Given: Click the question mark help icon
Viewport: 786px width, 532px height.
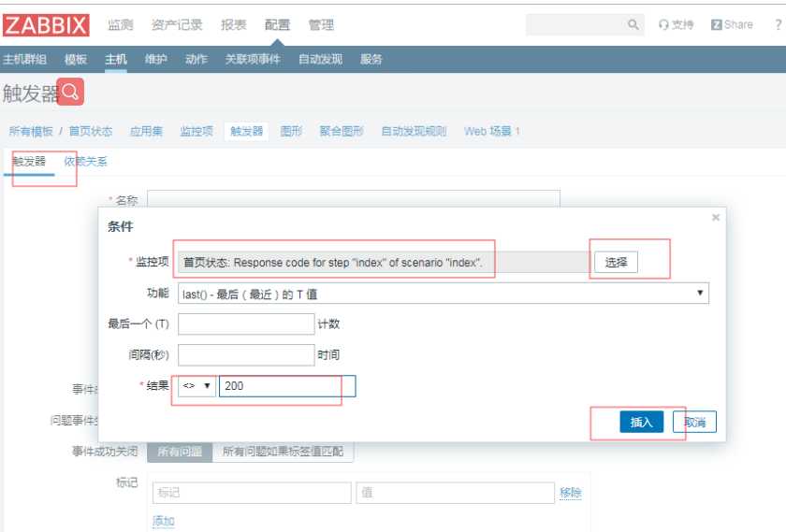Looking at the screenshot, I should [778, 25].
